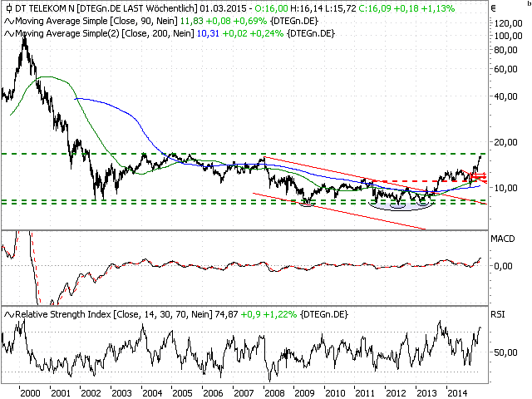Click the 2008 year label on time axis
532x399 pixels.
[x=274, y=393]
